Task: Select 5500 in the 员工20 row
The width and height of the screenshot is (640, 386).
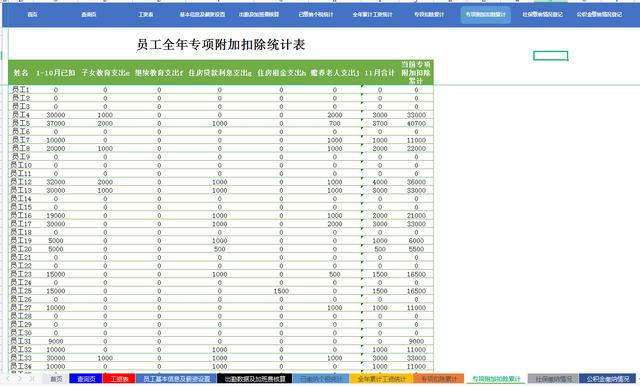Action: (x=416, y=249)
